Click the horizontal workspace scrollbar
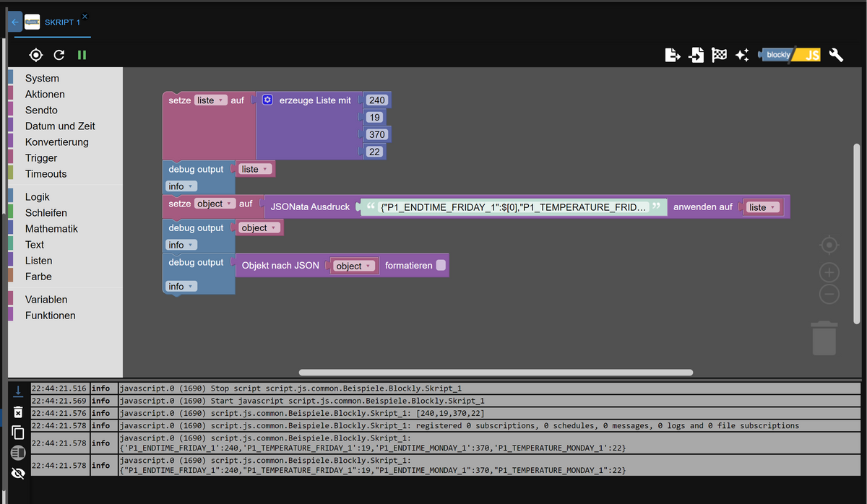The image size is (867, 504). pos(496,373)
